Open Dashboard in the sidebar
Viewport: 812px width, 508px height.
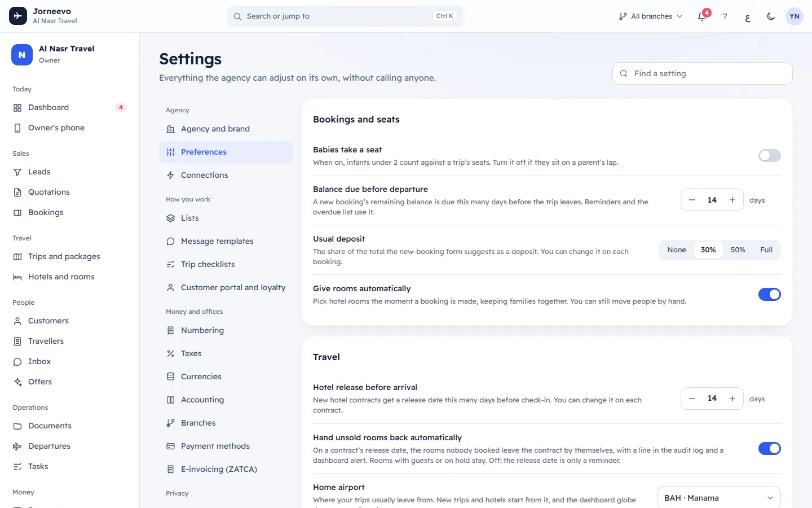pos(69,107)
